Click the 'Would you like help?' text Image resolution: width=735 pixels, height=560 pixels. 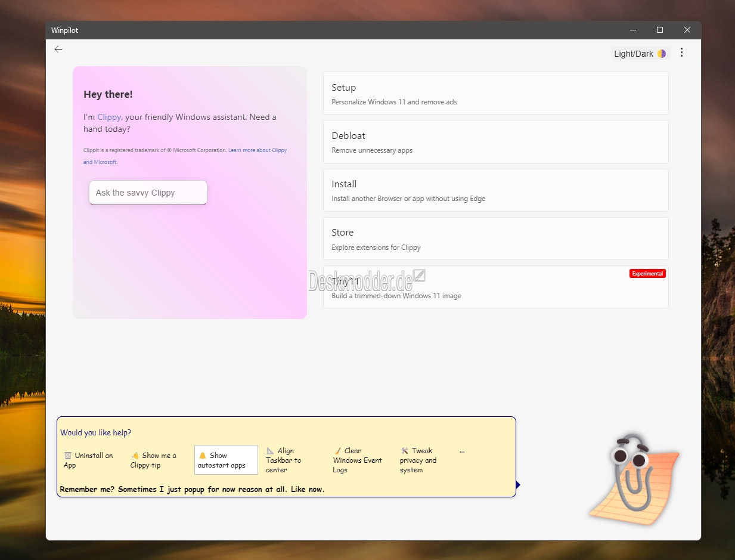click(96, 432)
